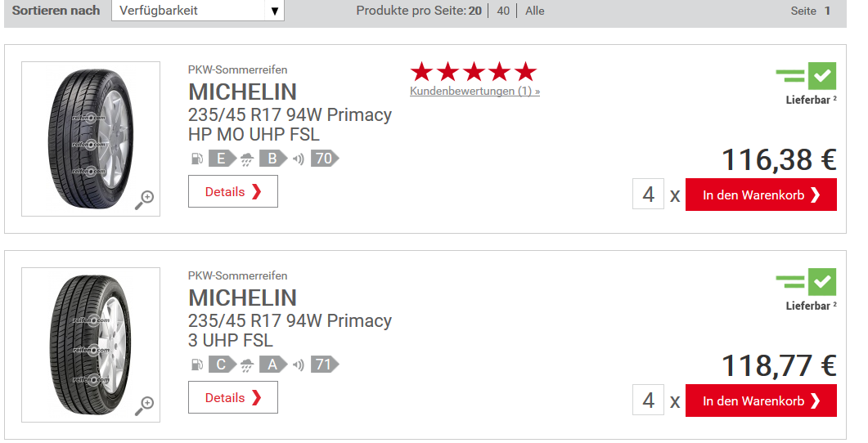Click green Lieferbar checkmark for 116,38 € tire

pyautogui.click(x=822, y=76)
